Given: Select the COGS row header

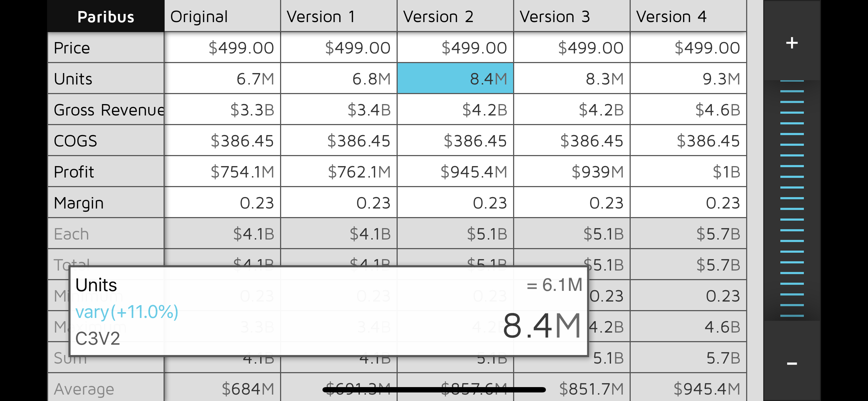Looking at the screenshot, I should point(106,141).
